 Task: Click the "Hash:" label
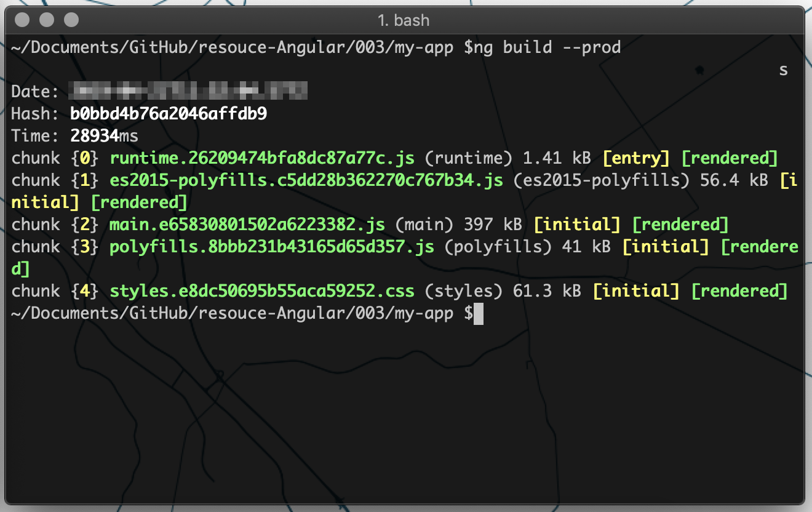click(36, 114)
